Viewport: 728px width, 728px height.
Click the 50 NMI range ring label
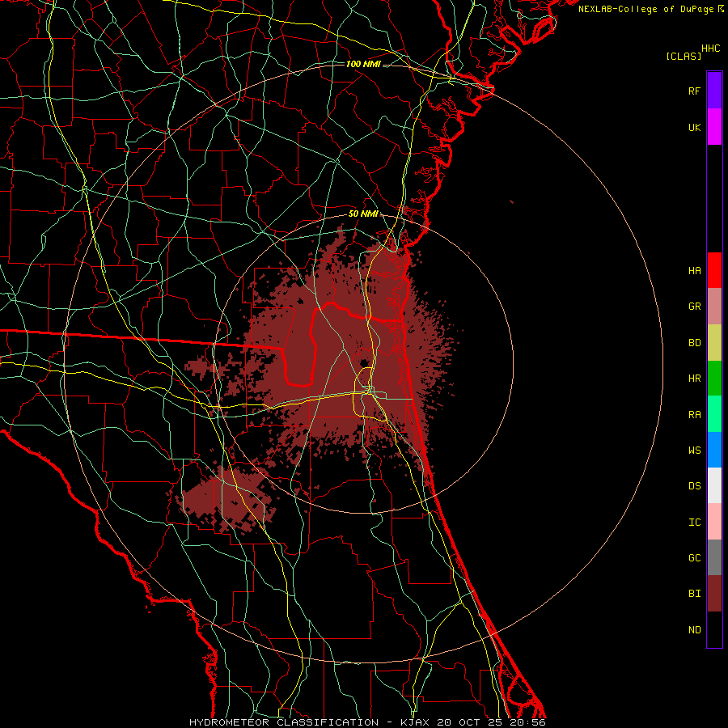pyautogui.click(x=363, y=214)
